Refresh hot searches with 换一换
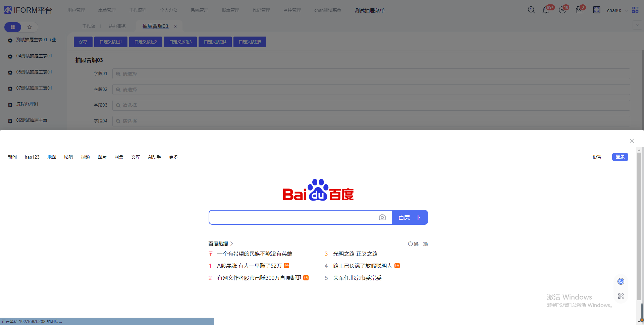Image resolution: width=644 pixels, height=325 pixels. (418, 244)
